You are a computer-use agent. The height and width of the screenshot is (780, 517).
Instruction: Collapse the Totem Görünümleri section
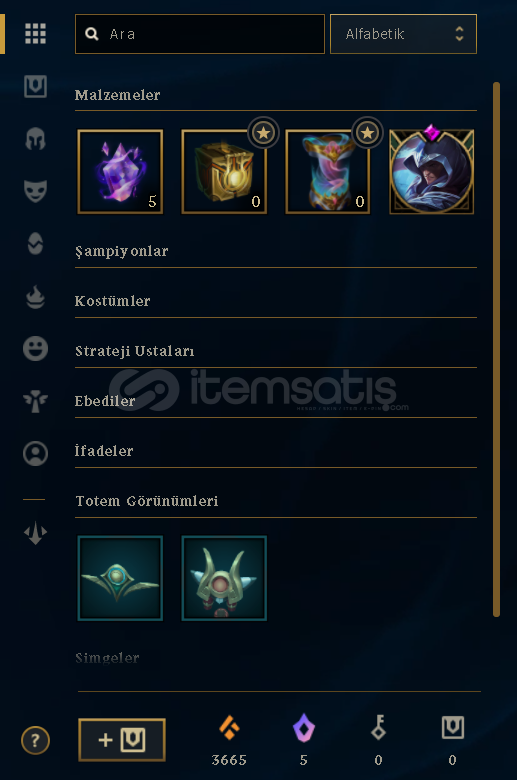click(276, 501)
